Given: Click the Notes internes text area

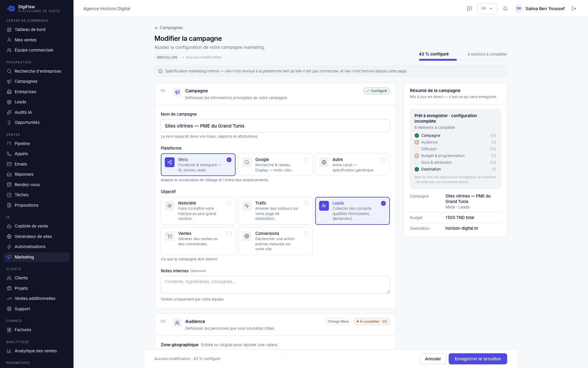Looking at the screenshot, I should click(275, 285).
